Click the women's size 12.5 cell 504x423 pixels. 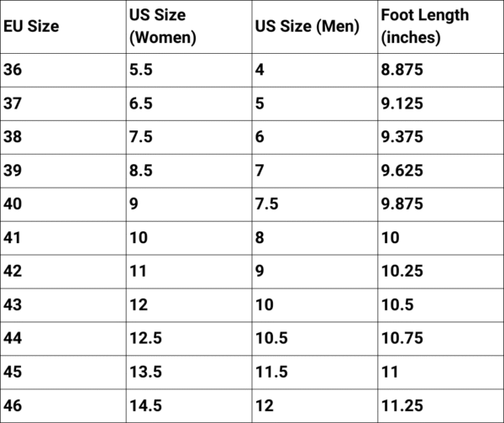pyautogui.click(x=144, y=339)
